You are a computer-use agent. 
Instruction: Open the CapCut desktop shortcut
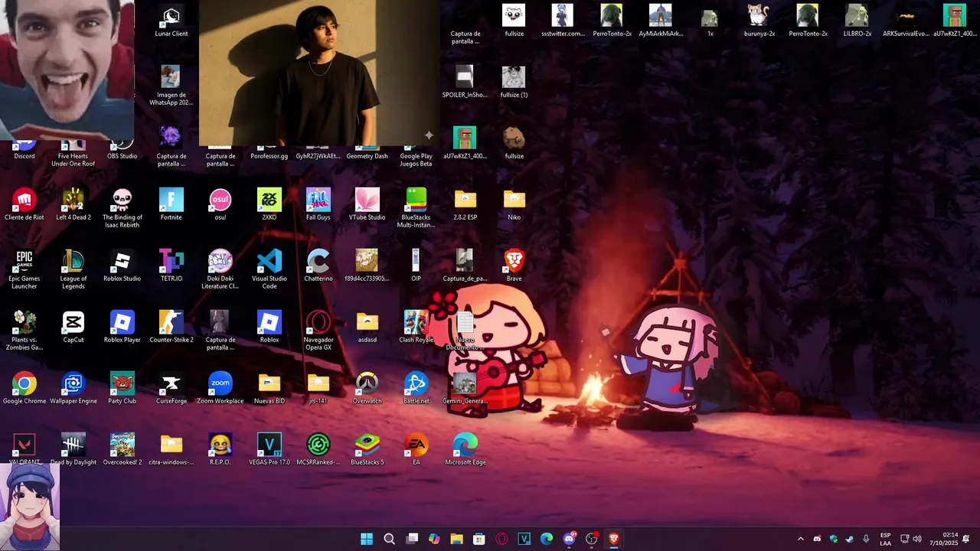click(73, 328)
